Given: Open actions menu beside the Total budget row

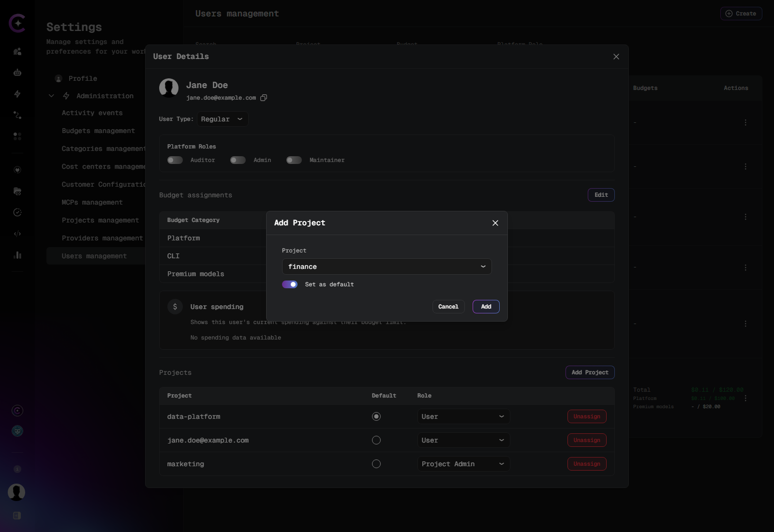Looking at the screenshot, I should point(745,398).
